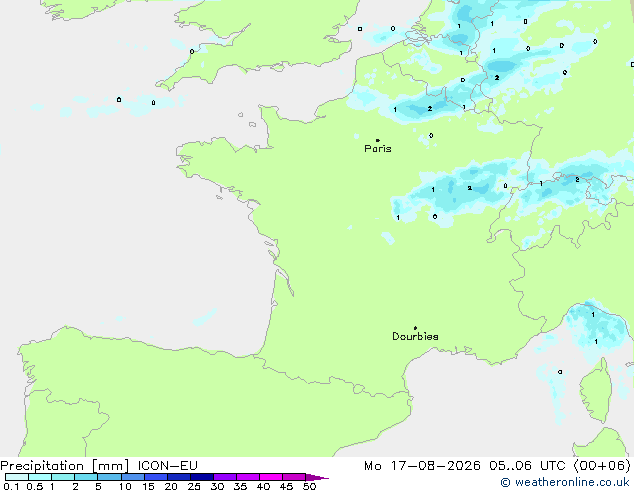Click the '05..06 UTC' time text
This screenshot has width=634, height=490.
527,466
